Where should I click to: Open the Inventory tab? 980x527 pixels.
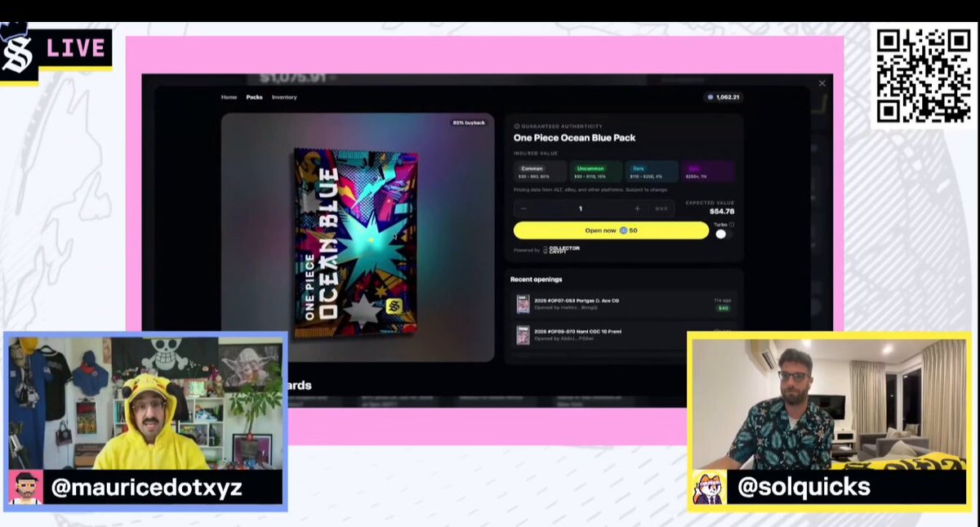pos(284,97)
